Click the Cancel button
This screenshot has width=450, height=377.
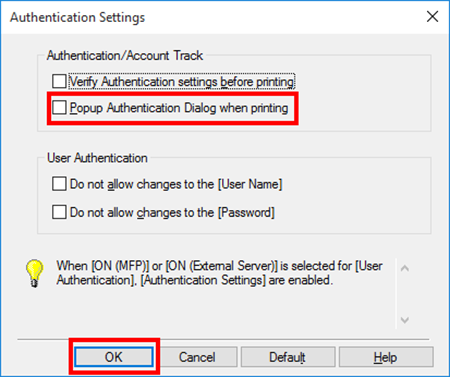(197, 357)
